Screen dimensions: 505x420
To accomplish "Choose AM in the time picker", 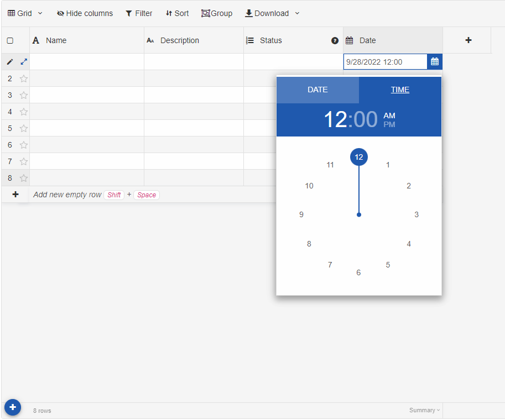I will pos(389,116).
